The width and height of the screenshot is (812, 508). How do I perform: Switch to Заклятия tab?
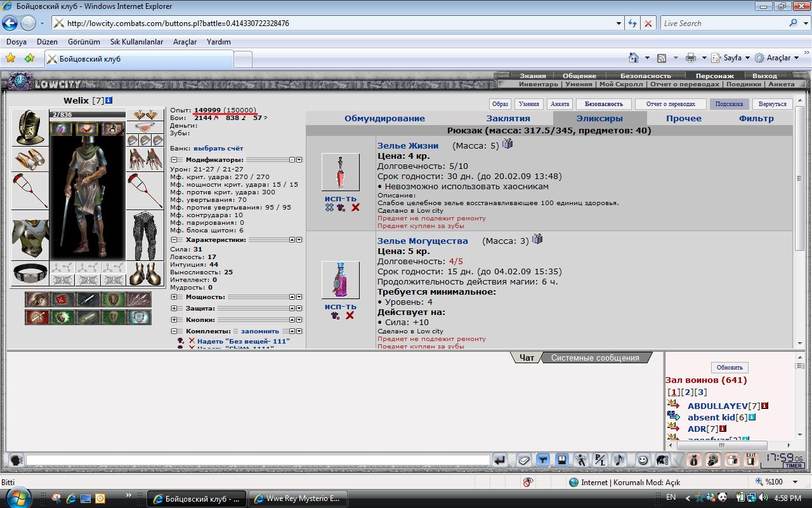[508, 118]
